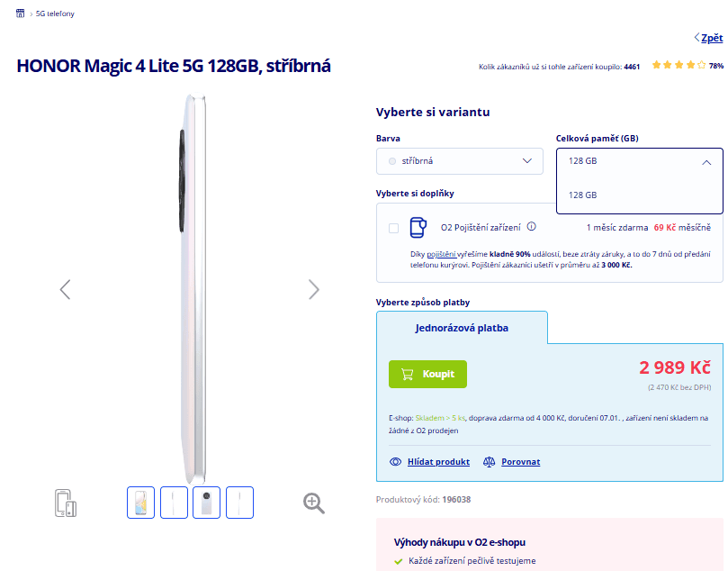Image resolution: width=728 pixels, height=571 pixels.
Task: Enable the O2 Pojištění zařízení checkbox
Action: (x=392, y=228)
